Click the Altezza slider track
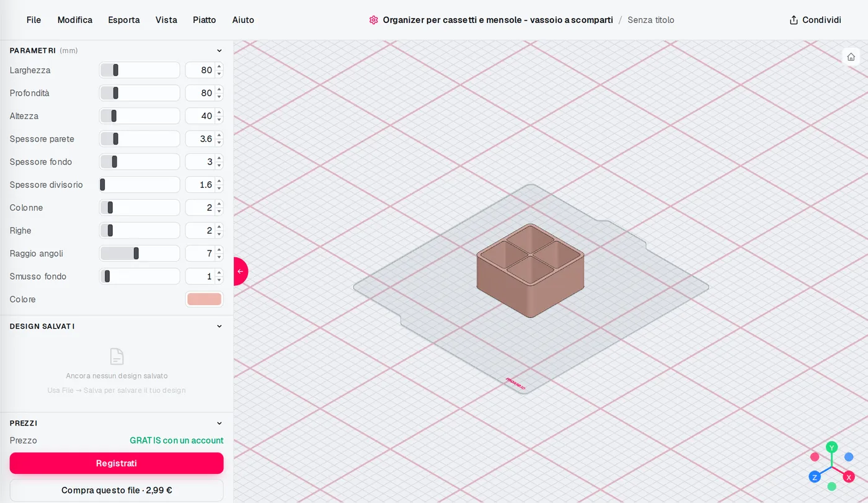Image resolution: width=868 pixels, height=503 pixels. click(139, 116)
